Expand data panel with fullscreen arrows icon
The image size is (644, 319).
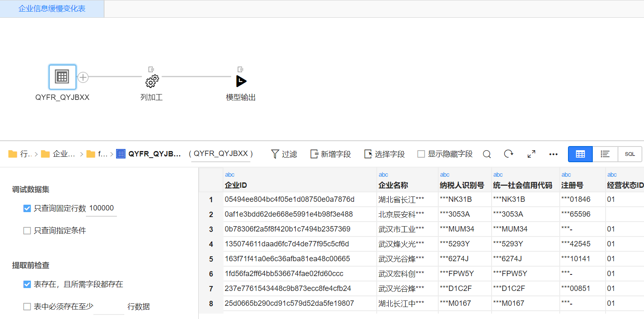[x=532, y=154]
